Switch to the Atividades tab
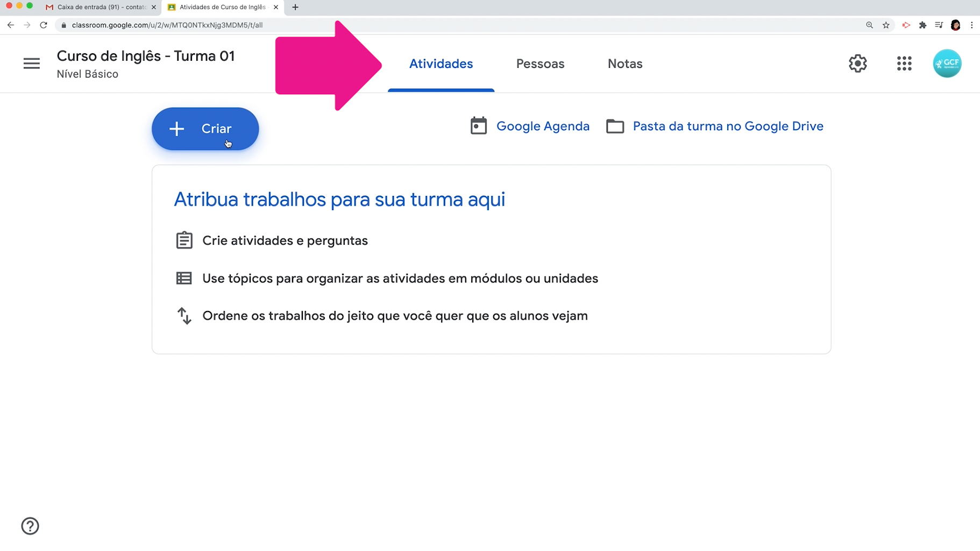The height and width of the screenshot is (551, 980). (441, 63)
